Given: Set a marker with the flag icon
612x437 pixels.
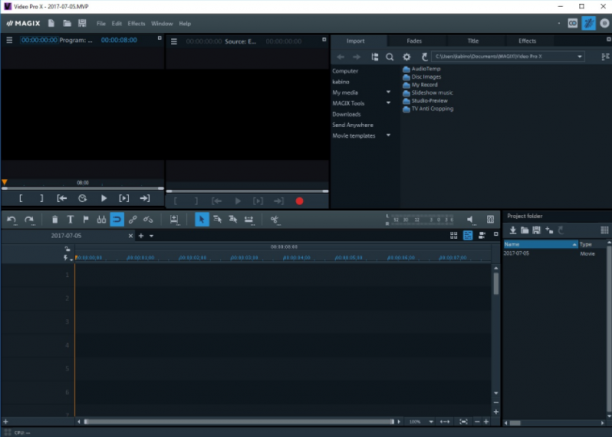Looking at the screenshot, I should click(85, 220).
